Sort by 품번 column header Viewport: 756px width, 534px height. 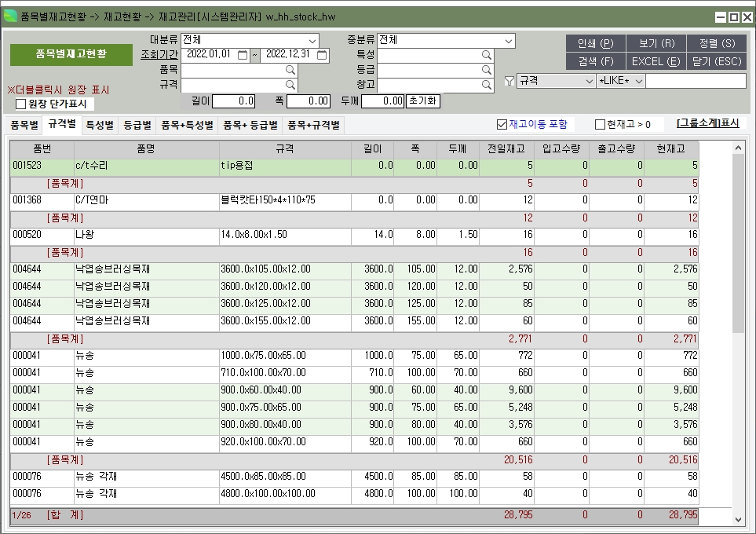[x=42, y=149]
